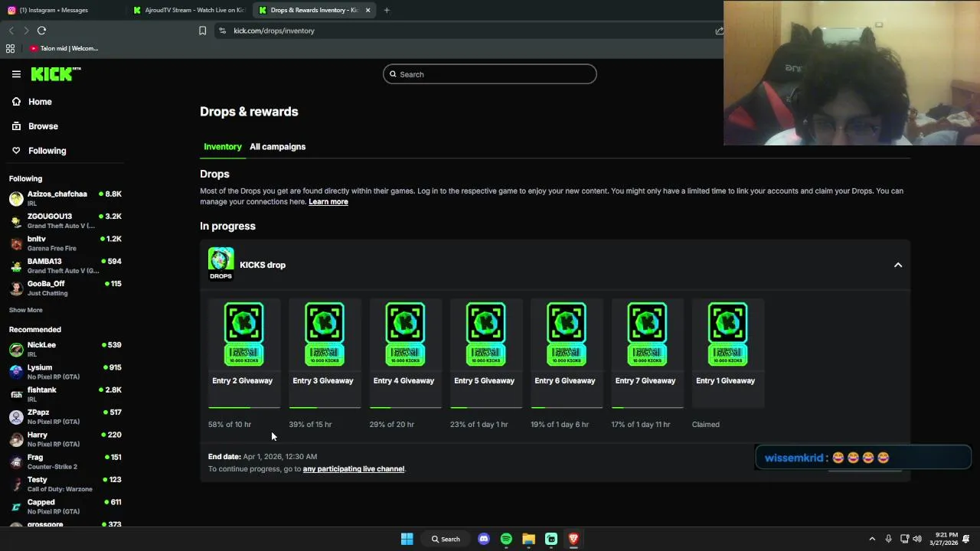Click the Kick logo

coord(56,74)
